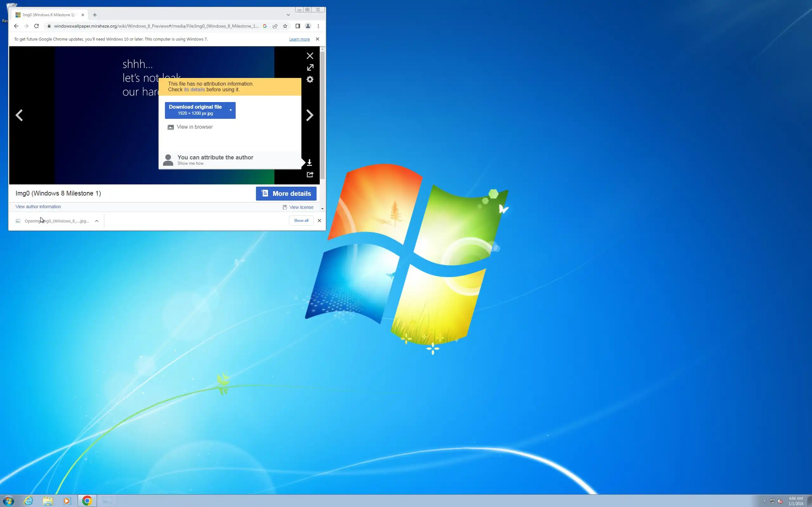This screenshot has width=812, height=507.
Task: Open media viewer settings gear icon
Action: tap(310, 80)
